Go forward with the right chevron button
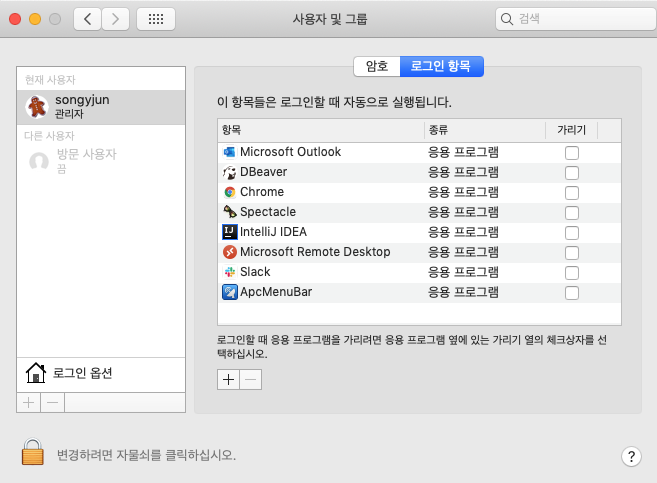The height and width of the screenshot is (483, 657). coord(115,19)
